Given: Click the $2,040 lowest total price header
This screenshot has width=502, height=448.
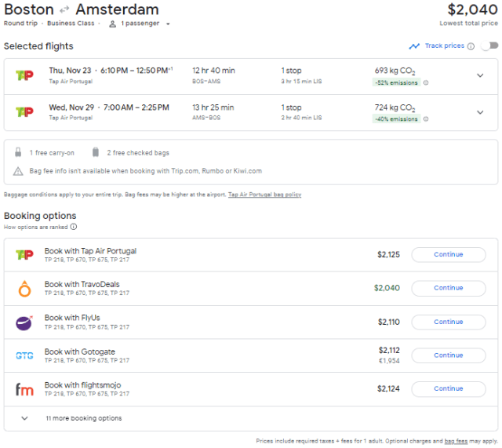Looking at the screenshot, I should pyautogui.click(x=472, y=9).
